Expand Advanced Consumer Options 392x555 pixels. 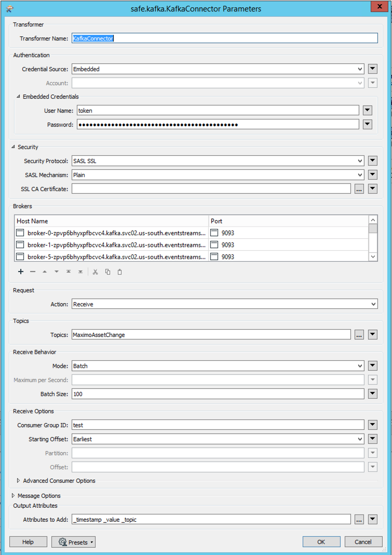point(18,481)
